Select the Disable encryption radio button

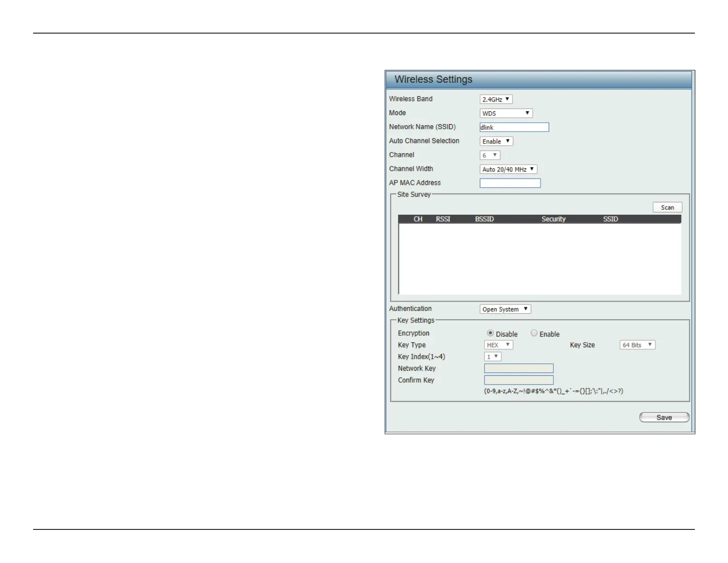[490, 333]
